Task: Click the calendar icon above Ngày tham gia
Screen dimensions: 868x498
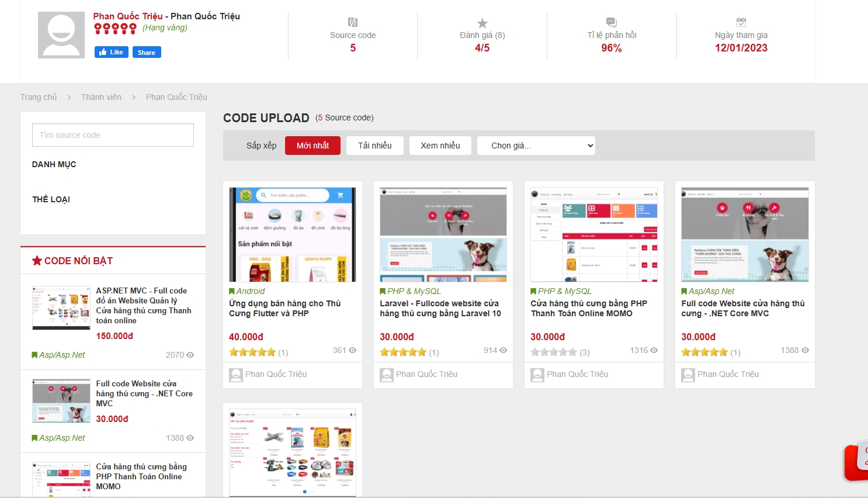Action: coord(741,22)
